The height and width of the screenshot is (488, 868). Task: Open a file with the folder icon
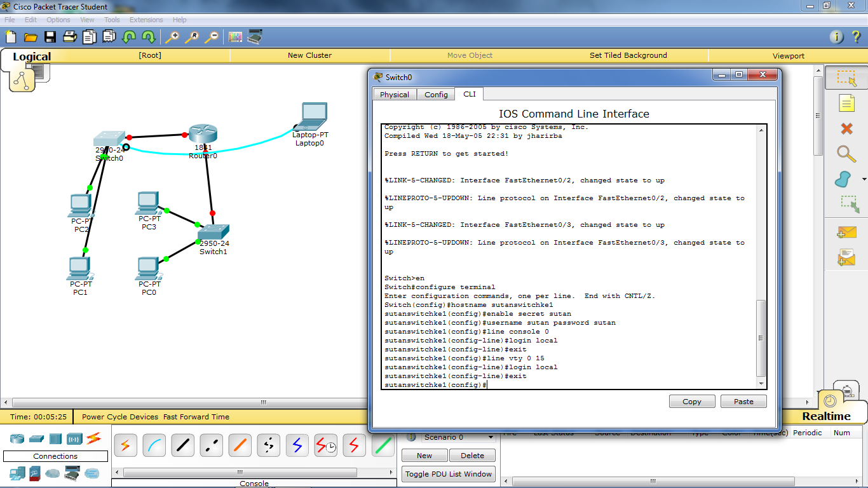pos(30,37)
